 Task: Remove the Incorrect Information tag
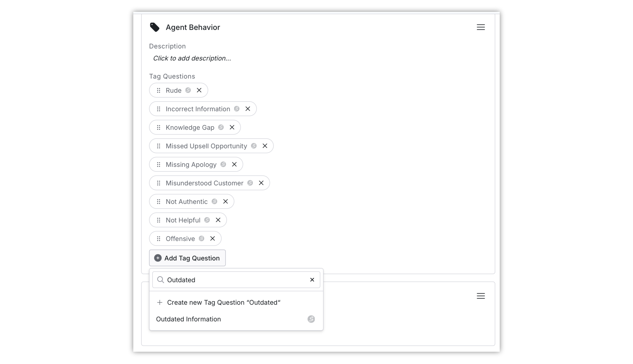tap(247, 109)
